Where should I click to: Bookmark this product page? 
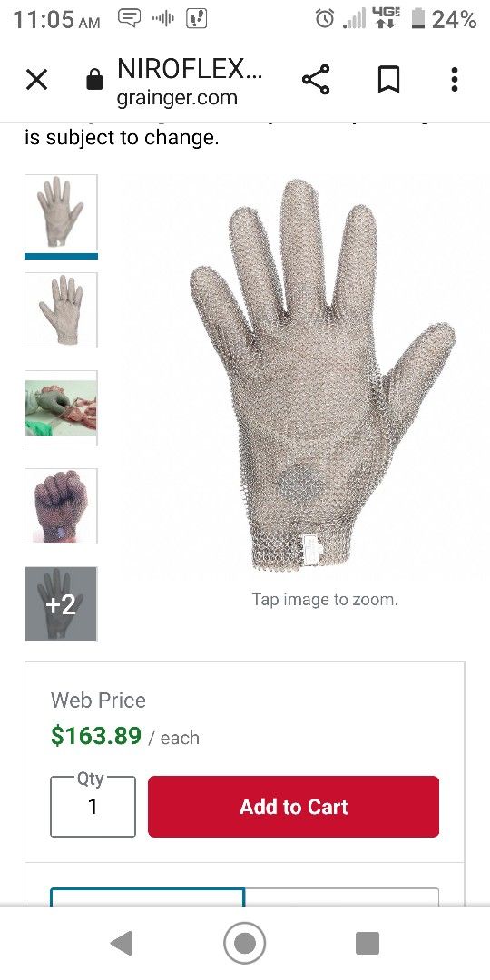(x=388, y=80)
